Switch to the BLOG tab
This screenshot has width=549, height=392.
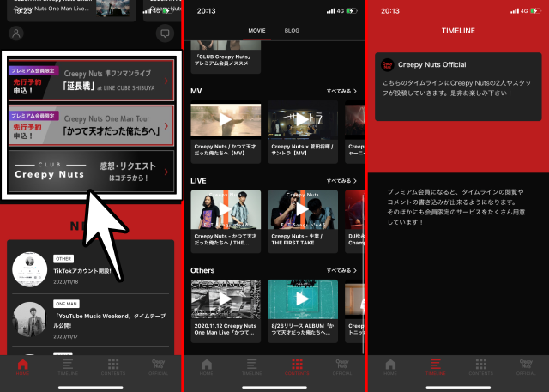(x=292, y=31)
